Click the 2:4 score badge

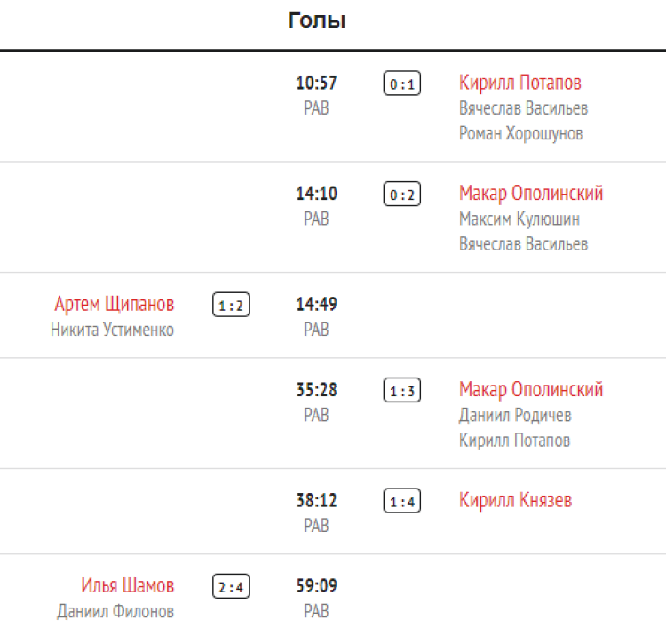tap(231, 587)
